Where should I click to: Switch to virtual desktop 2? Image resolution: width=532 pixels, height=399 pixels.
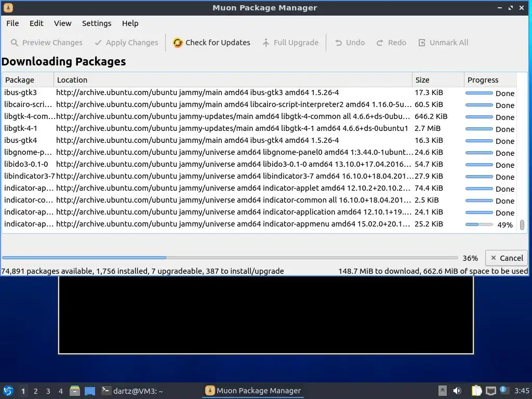click(x=36, y=391)
